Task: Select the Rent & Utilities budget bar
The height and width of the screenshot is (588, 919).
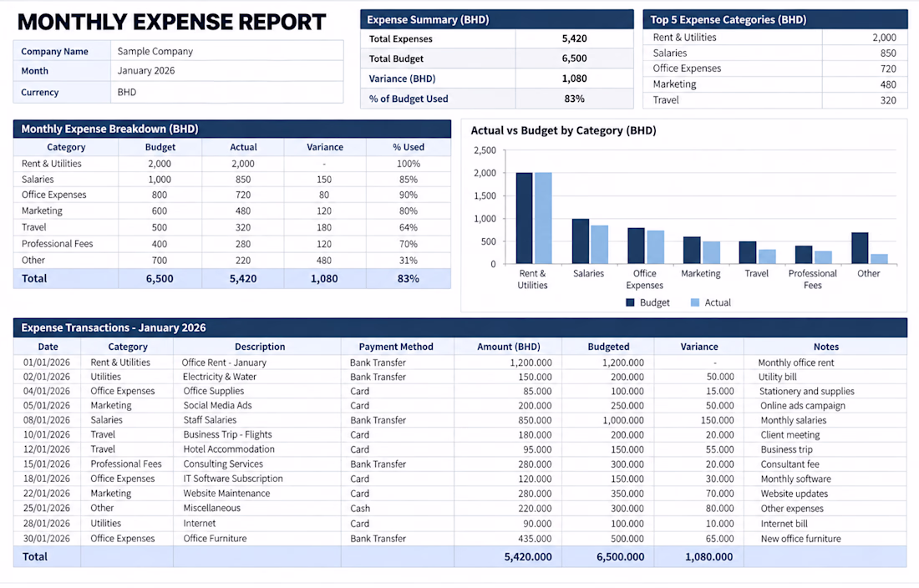Action: click(x=524, y=218)
